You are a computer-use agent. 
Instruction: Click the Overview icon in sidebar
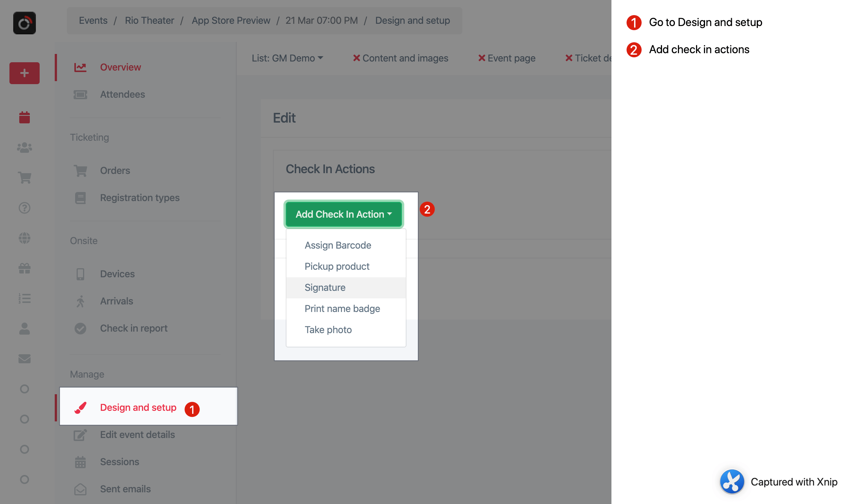pos(80,67)
